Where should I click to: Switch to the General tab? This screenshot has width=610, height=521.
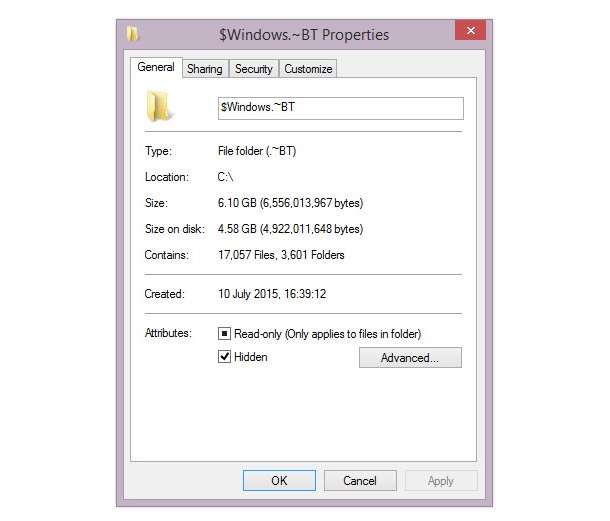pyautogui.click(x=156, y=67)
